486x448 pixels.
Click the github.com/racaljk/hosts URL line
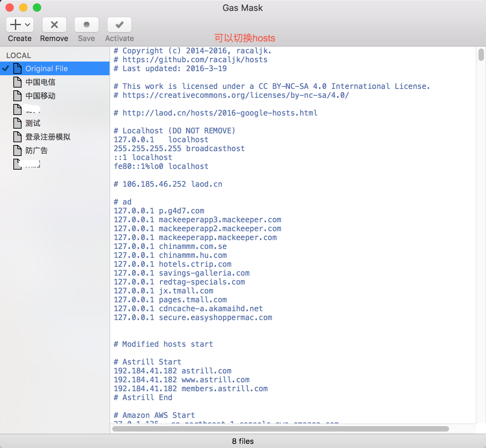[191, 60]
